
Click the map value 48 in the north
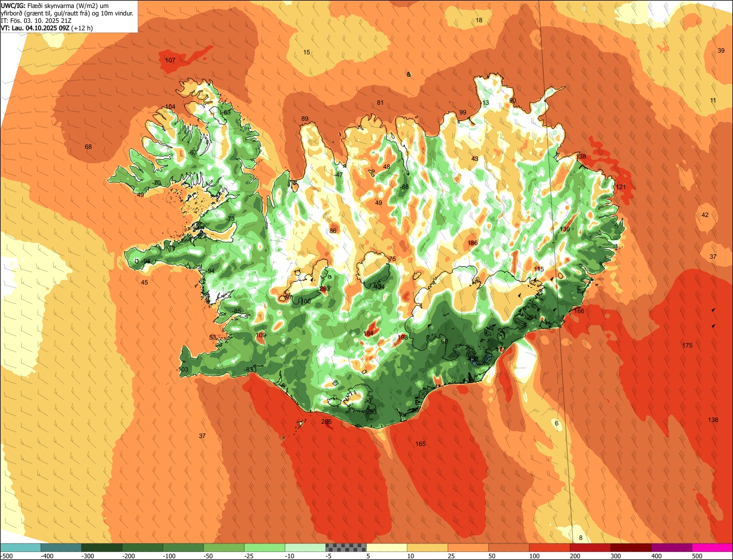tap(387, 167)
